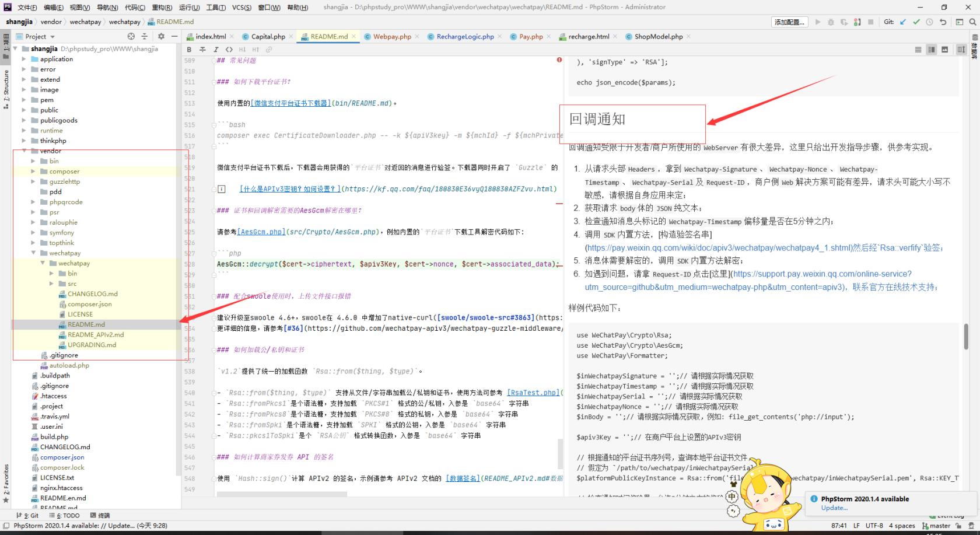This screenshot has height=535, width=980.
Task: Stop the running process with the square icon
Action: tap(870, 22)
